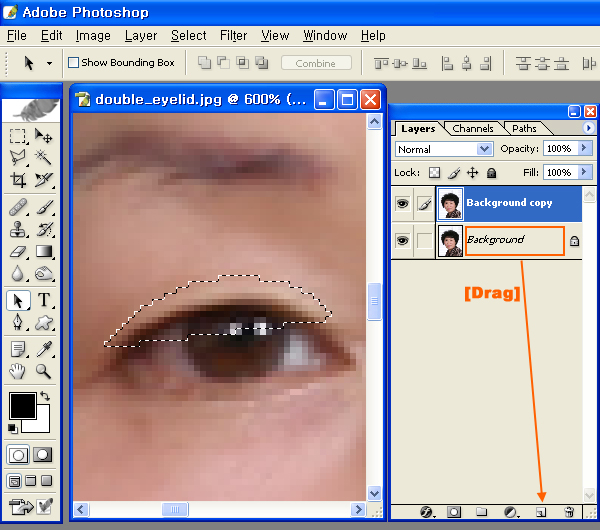Viewport: 600px width, 530px height.
Task: Select the Rectangular Marquee tool
Action: coord(18,135)
